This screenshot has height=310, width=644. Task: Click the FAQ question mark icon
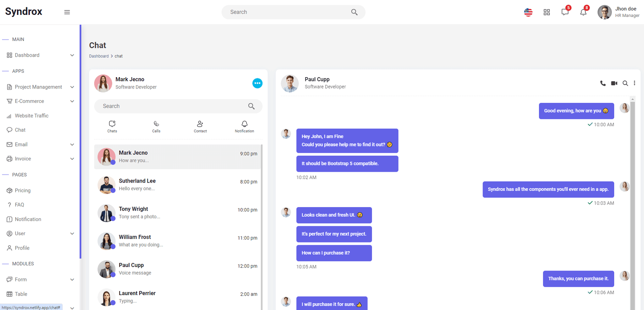[x=9, y=205]
